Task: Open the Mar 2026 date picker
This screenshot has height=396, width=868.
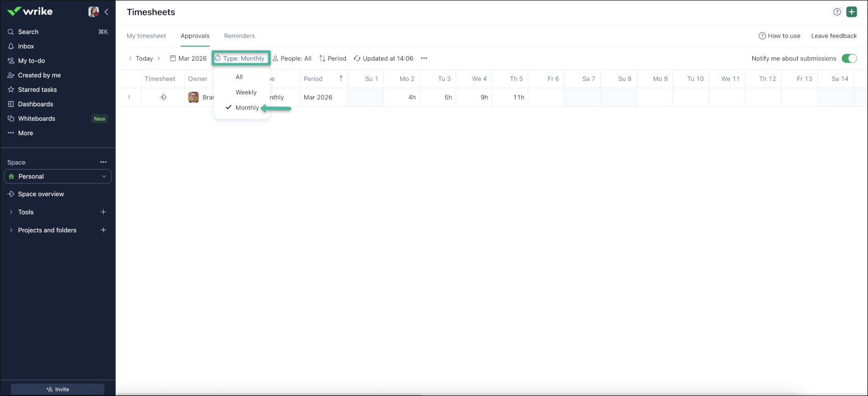Action: (188, 59)
